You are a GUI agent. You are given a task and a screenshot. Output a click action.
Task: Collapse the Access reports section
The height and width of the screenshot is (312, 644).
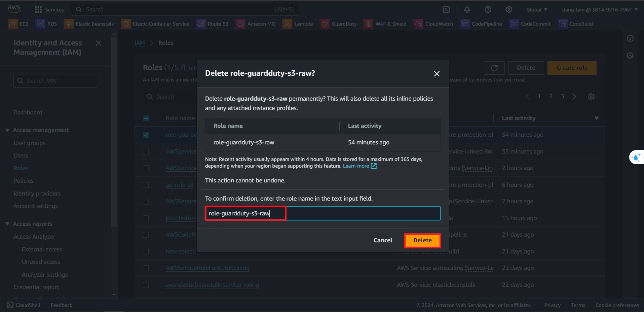pos(7,224)
